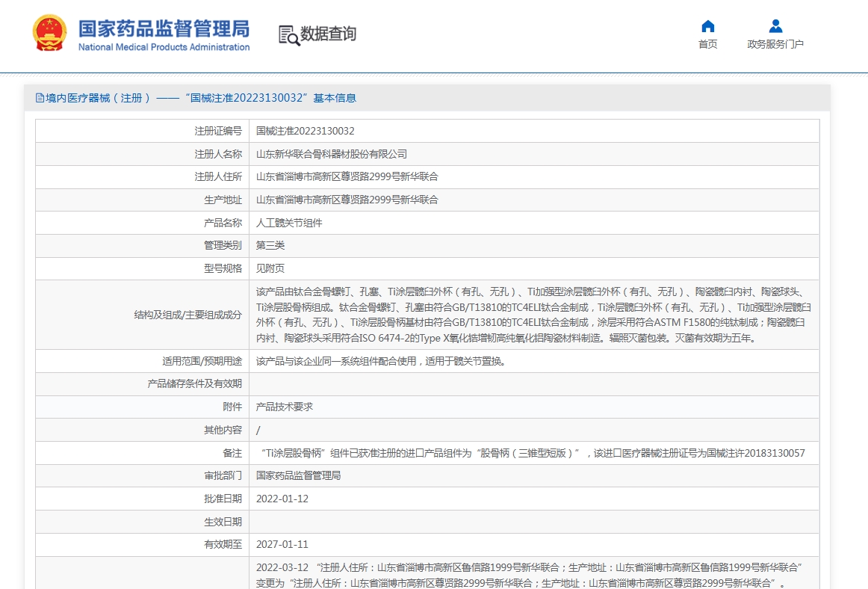This screenshot has height=589, width=868.
Task: Click the 注册人名称 label cell
Action: coord(142,154)
